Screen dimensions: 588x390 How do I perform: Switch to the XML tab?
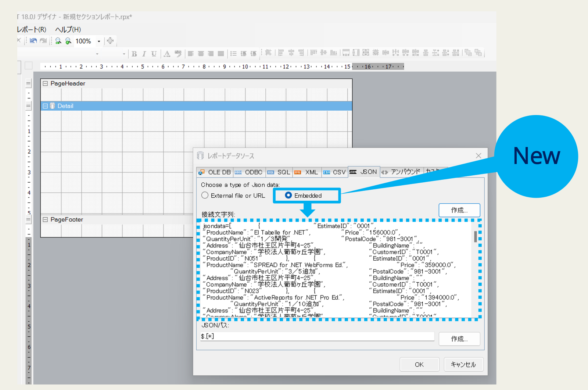pos(306,172)
